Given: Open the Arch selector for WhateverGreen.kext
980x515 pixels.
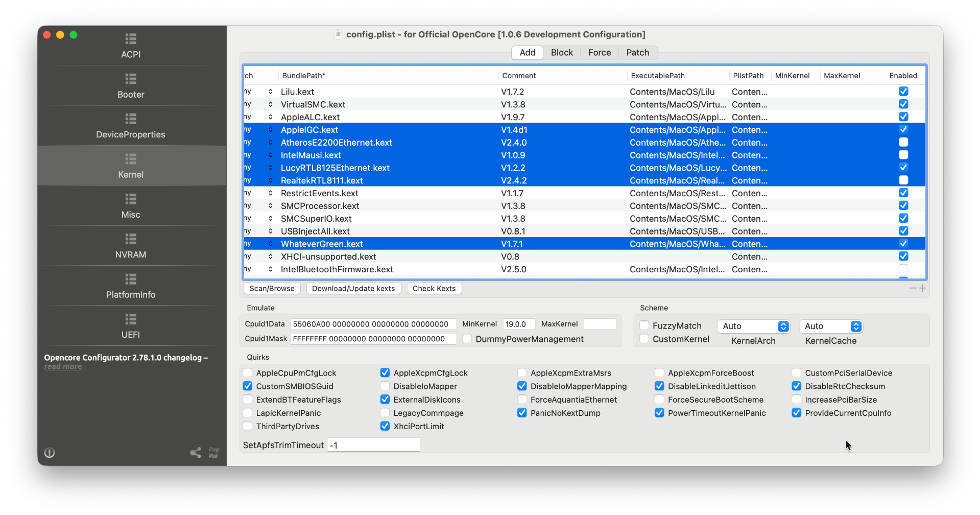Looking at the screenshot, I should coord(270,244).
